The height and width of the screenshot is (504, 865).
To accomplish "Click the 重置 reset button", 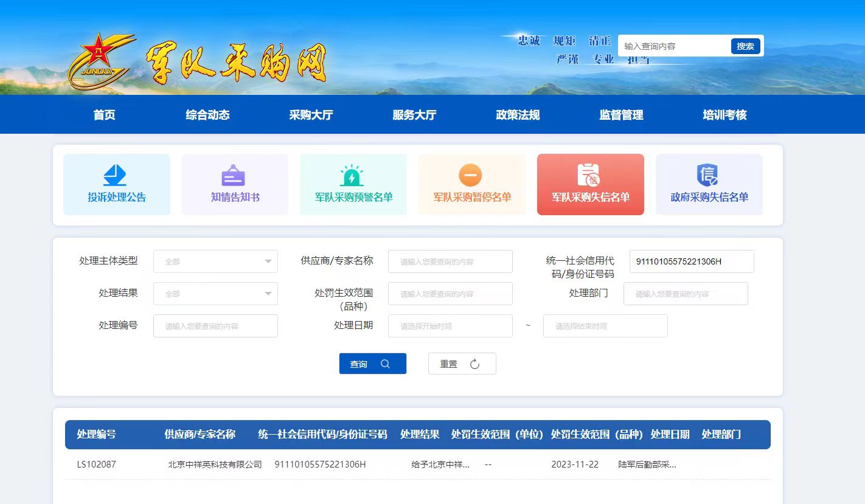I will tap(462, 364).
